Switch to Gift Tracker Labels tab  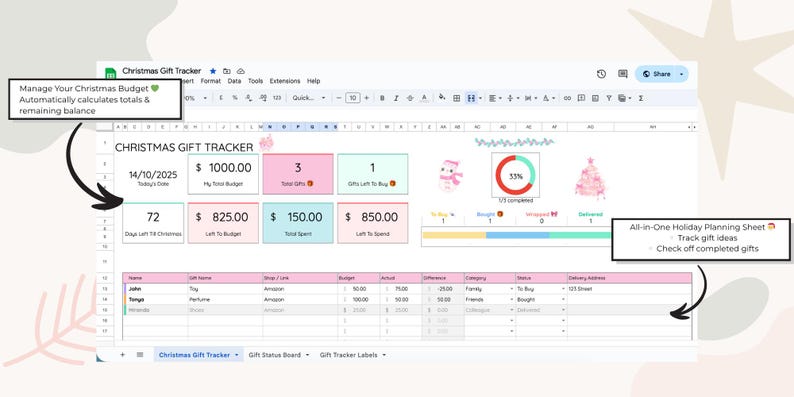coord(348,355)
